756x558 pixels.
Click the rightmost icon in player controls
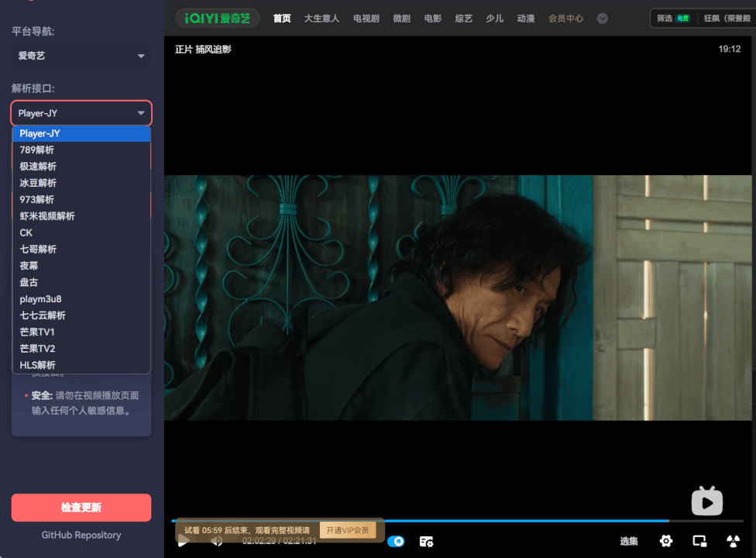point(733,541)
